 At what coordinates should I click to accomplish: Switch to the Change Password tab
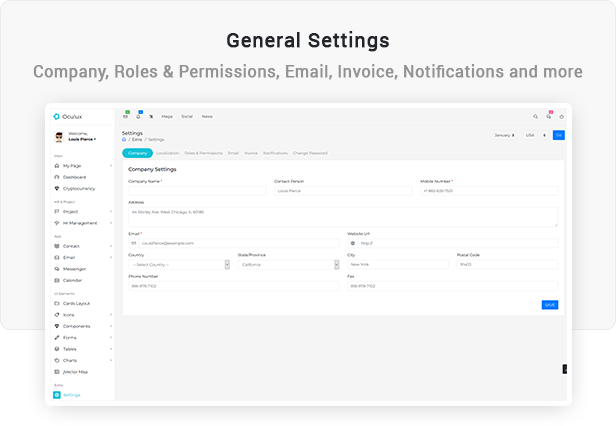click(x=310, y=153)
